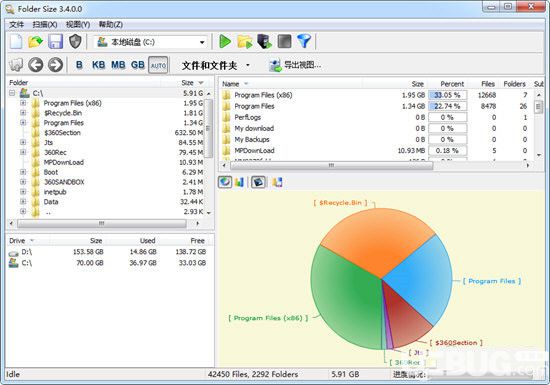The width and height of the screenshot is (550, 385).
Task: Click the scan folder icon with play arrow
Action: click(244, 41)
